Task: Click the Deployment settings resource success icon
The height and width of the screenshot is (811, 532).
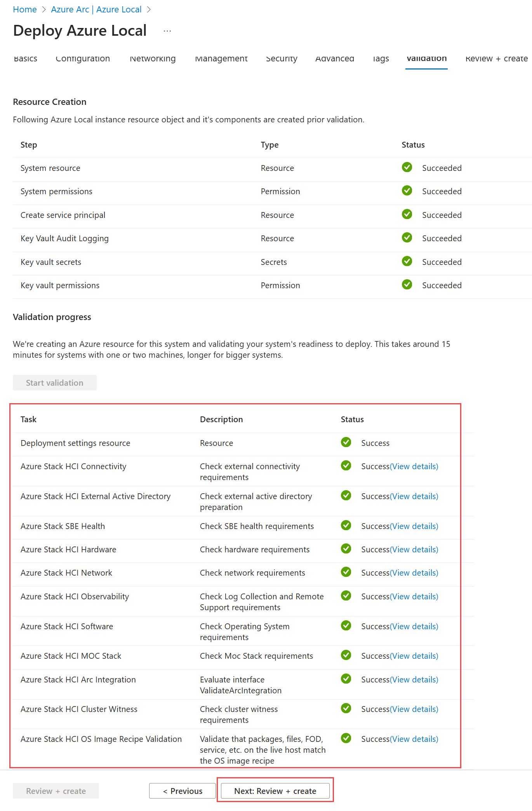Action: [346, 442]
